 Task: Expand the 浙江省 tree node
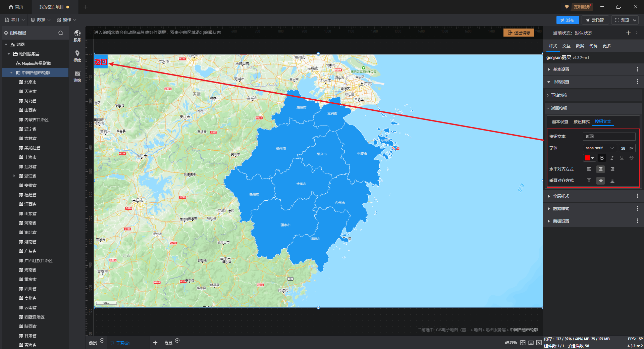[x=14, y=176]
